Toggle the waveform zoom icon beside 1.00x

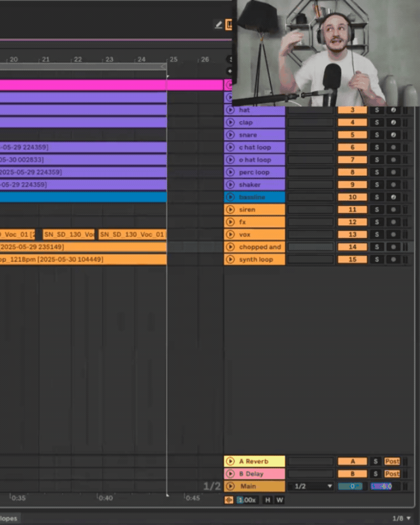(229, 500)
